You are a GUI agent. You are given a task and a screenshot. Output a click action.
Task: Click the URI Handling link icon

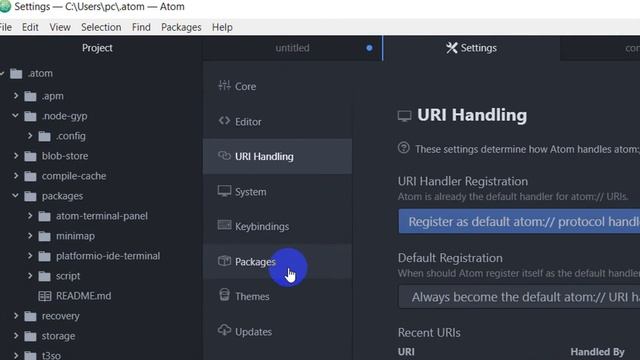pyautogui.click(x=224, y=156)
